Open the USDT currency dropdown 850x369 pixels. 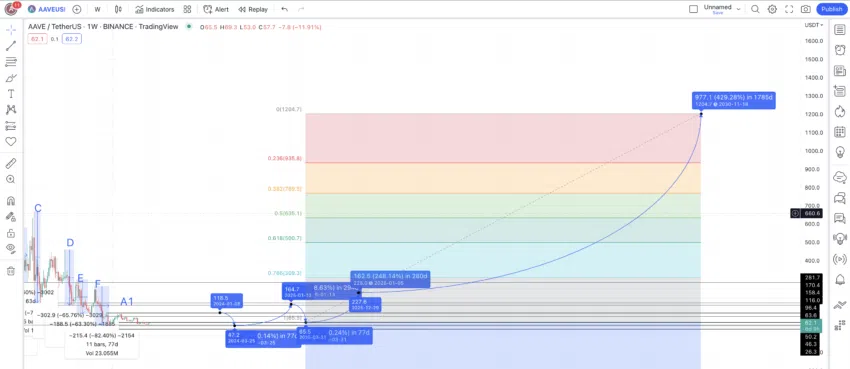pyautogui.click(x=813, y=25)
